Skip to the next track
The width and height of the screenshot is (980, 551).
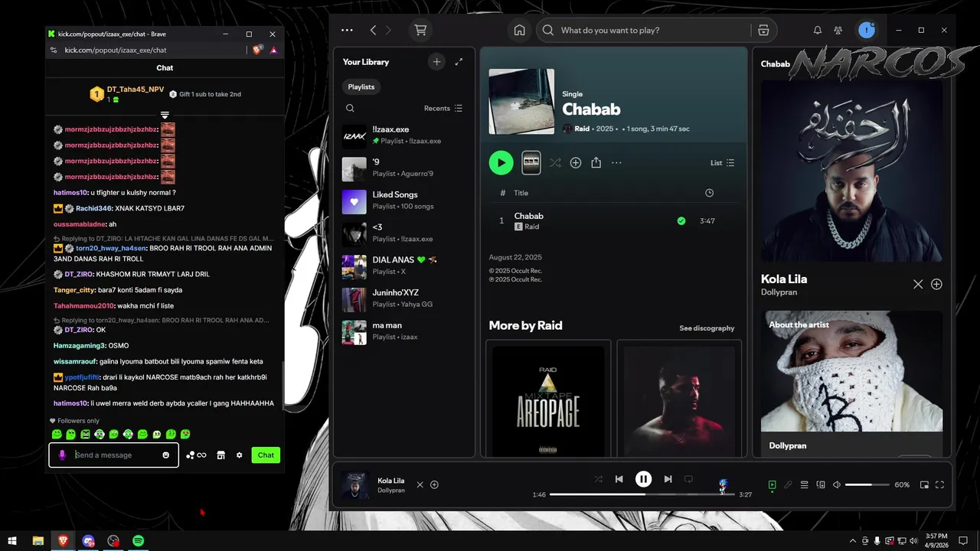coord(668,479)
